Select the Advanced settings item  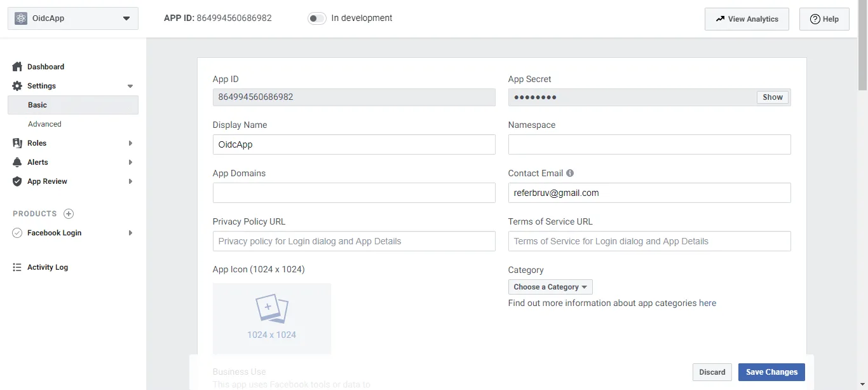(44, 124)
